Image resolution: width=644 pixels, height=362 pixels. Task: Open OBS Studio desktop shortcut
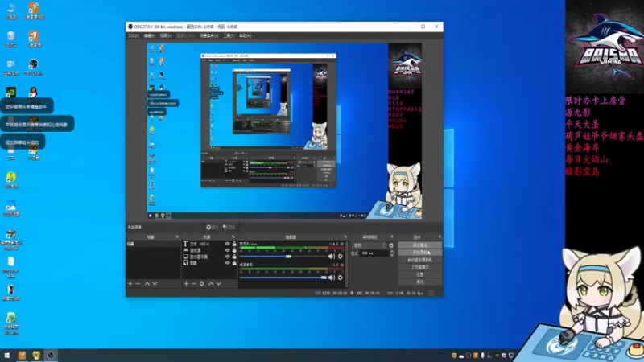pyautogui.click(x=33, y=68)
